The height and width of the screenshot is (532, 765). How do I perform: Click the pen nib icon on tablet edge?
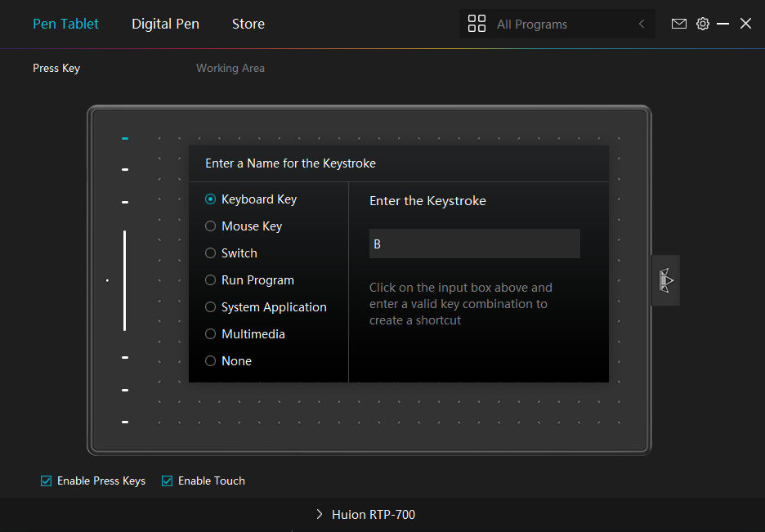[665, 280]
